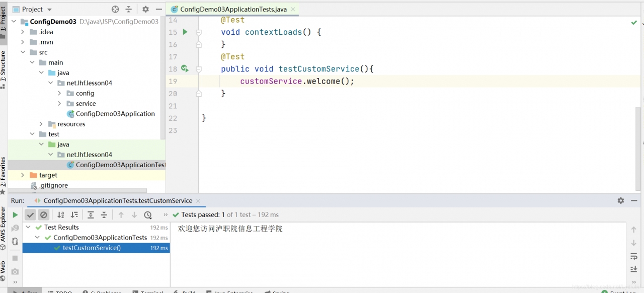Fold the testCustomService method at line 18
This screenshot has height=293, width=644.
point(199,69)
